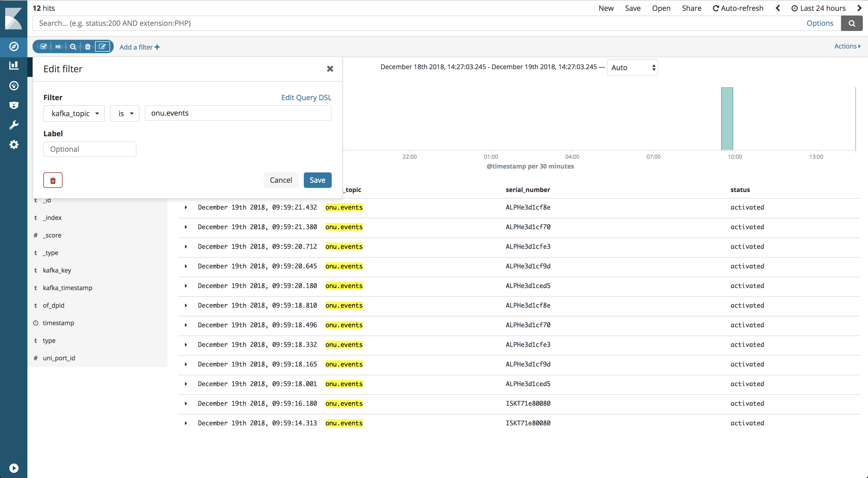
Task: Click the edit pencil icon in filter pill
Action: tap(103, 46)
